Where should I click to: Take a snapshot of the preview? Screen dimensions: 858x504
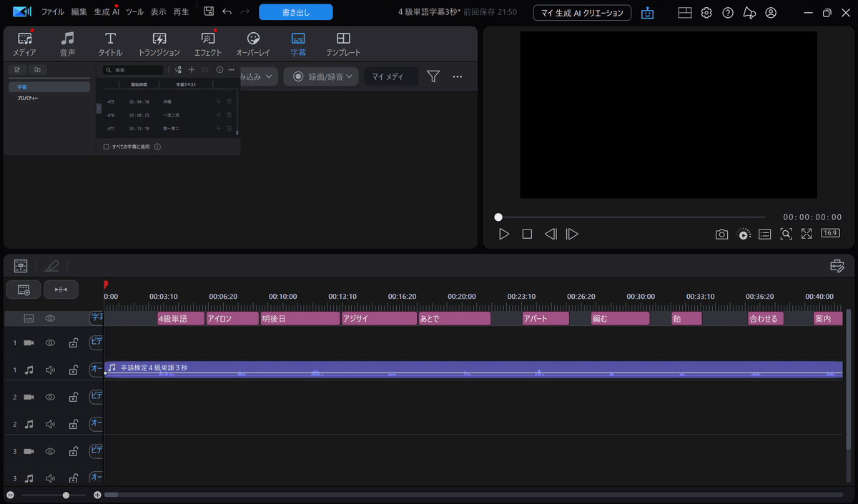722,234
